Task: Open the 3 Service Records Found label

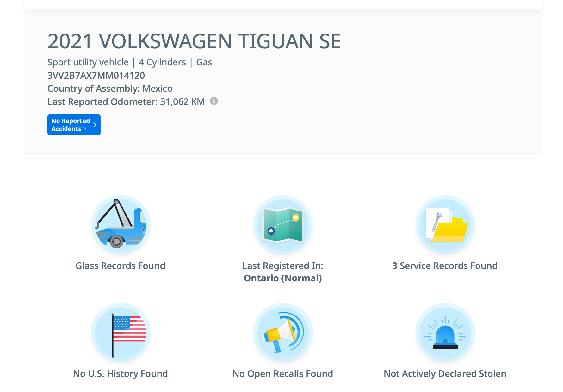Action: pos(445,266)
